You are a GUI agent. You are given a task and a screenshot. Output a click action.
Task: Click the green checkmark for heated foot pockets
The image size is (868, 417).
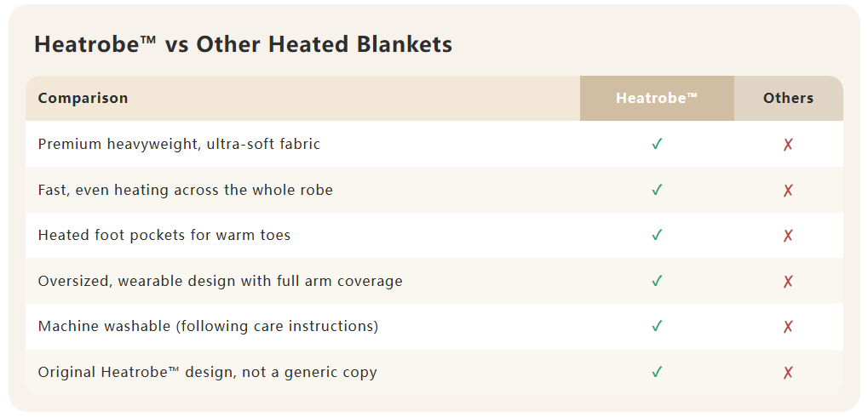[x=657, y=235]
